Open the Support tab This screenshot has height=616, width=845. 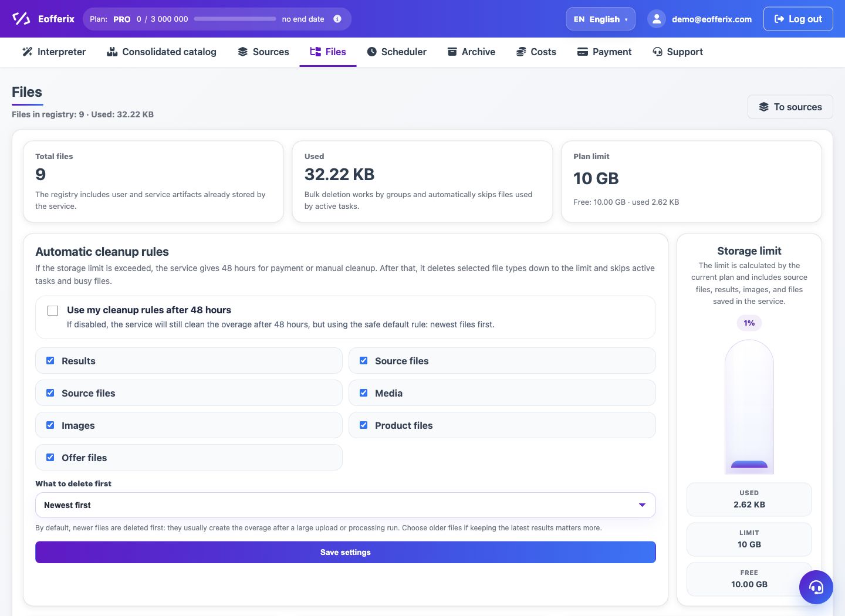[x=678, y=52]
